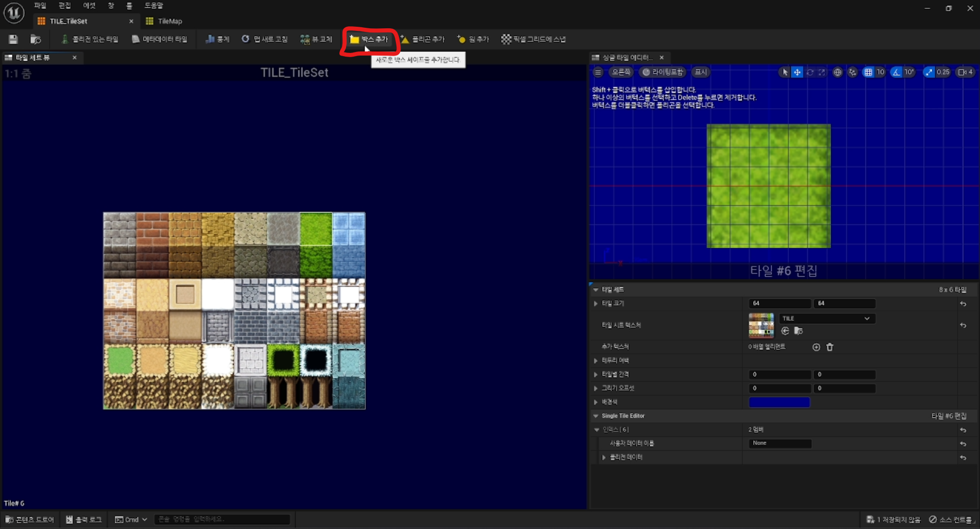Toggle surface snapping icon in viewport

click(852, 72)
